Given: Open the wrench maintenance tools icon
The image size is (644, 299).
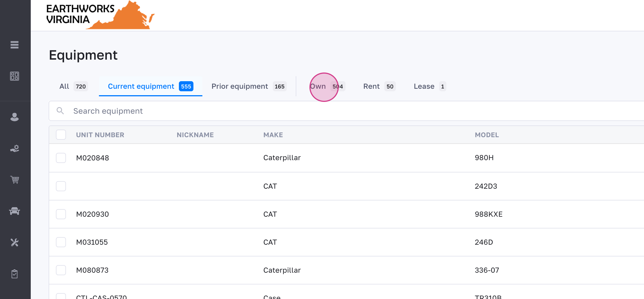Looking at the screenshot, I should pos(15,242).
